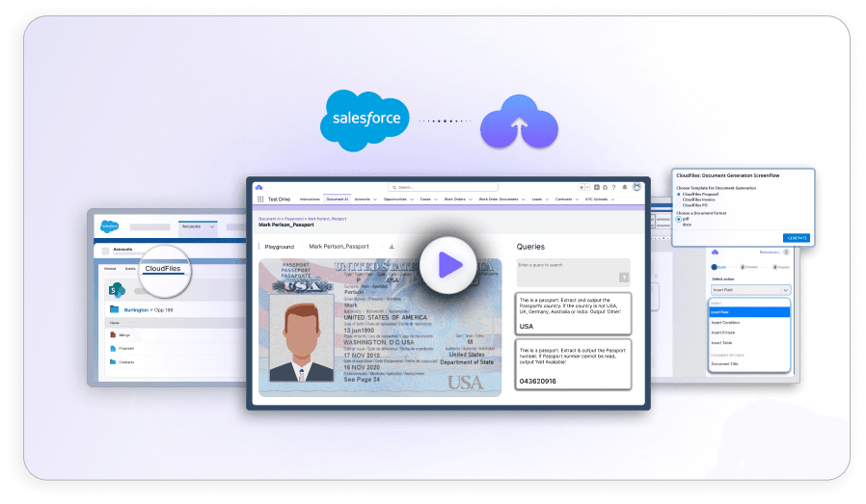Image resolution: width=866 pixels, height=504 pixels.
Task: Open the Help question mark icon
Action: (613, 188)
